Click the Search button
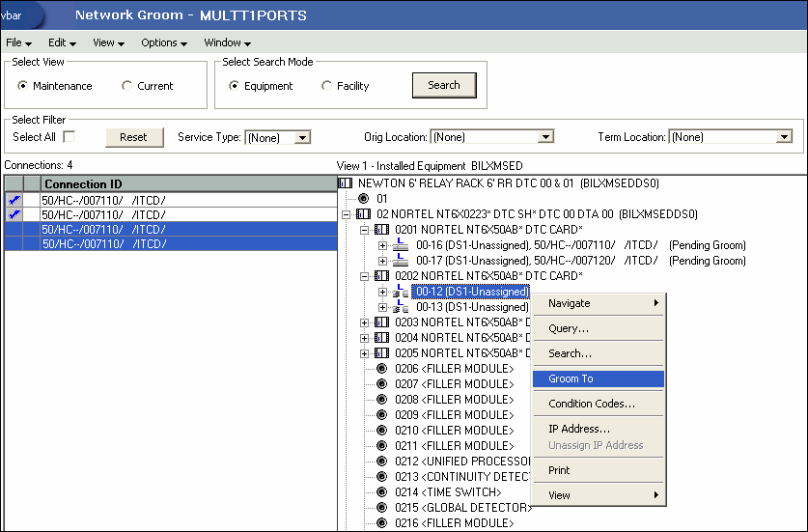 pyautogui.click(x=443, y=85)
